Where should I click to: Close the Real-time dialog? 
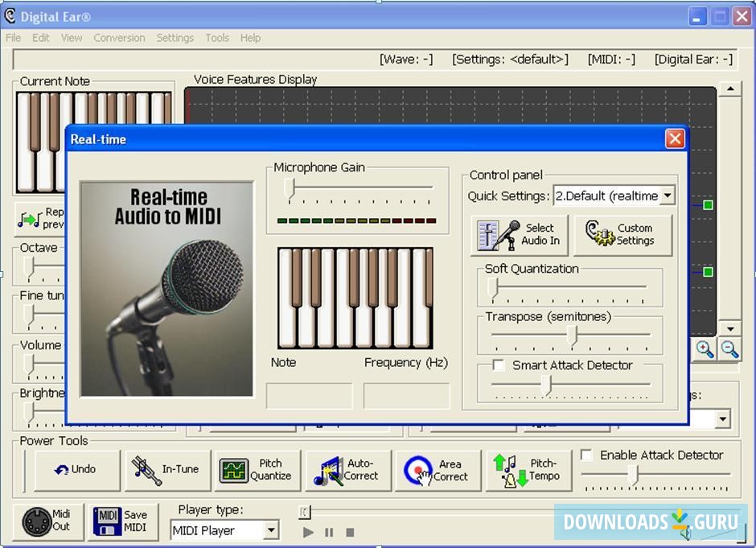675,139
